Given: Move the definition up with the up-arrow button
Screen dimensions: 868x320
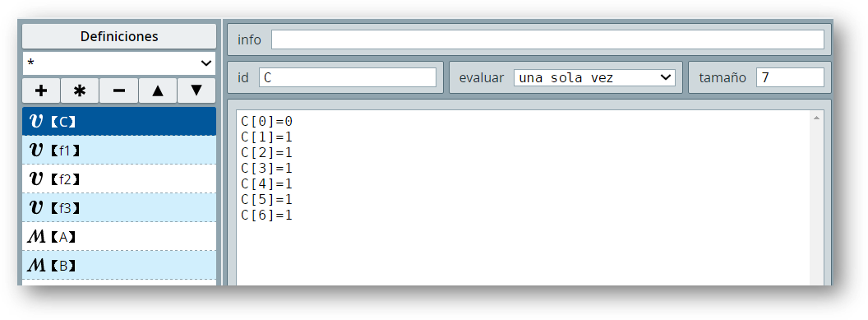Looking at the screenshot, I should tap(158, 90).
